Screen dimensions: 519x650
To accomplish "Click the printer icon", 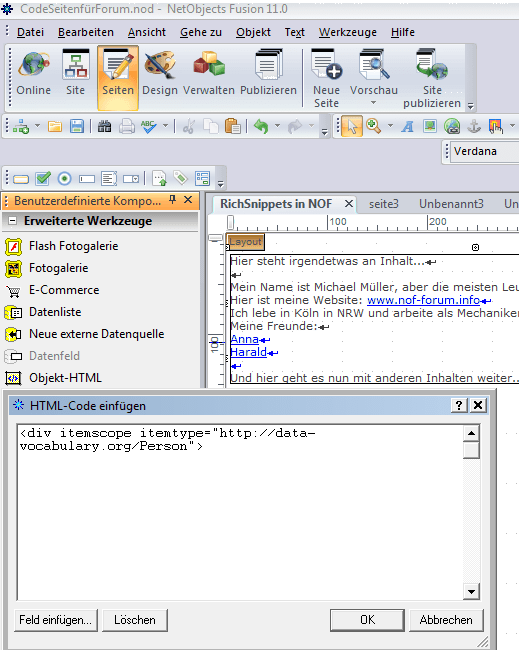I will click(x=127, y=126).
